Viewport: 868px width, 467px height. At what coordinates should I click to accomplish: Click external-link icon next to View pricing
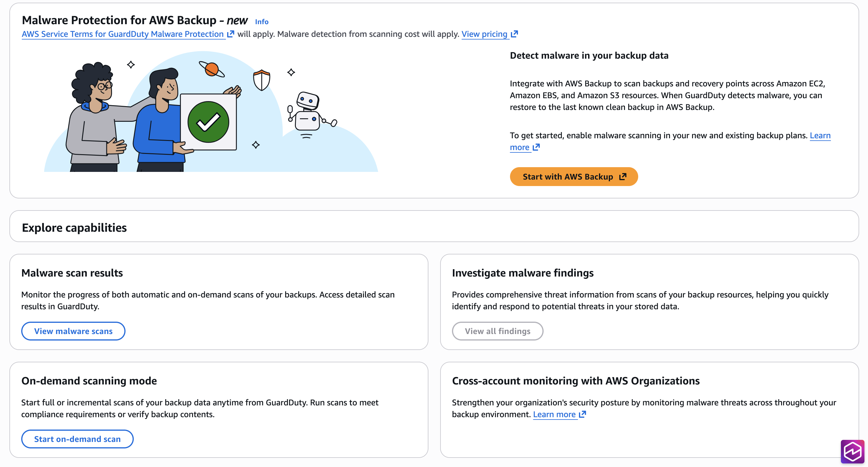pos(514,34)
